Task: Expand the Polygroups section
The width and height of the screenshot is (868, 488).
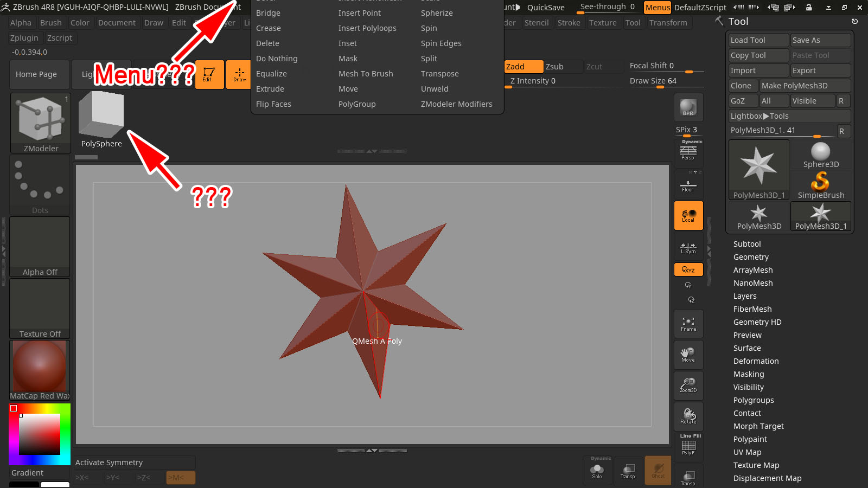Action: pyautogui.click(x=754, y=400)
